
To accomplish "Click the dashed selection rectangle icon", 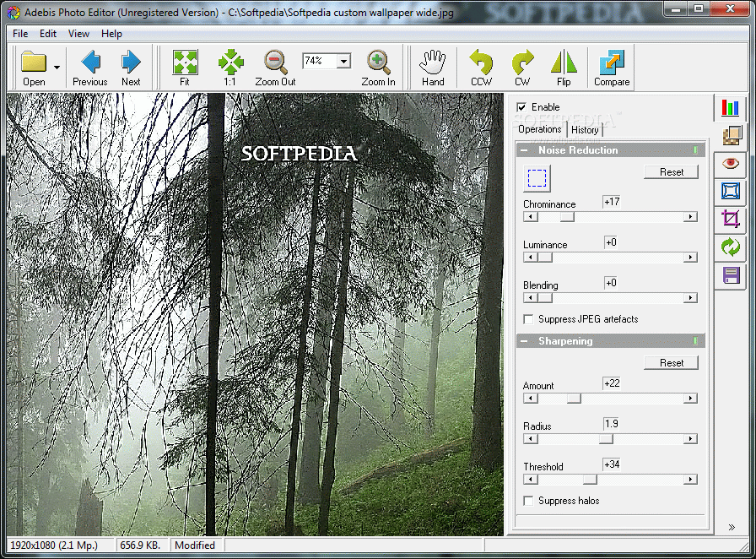I will coord(537,177).
